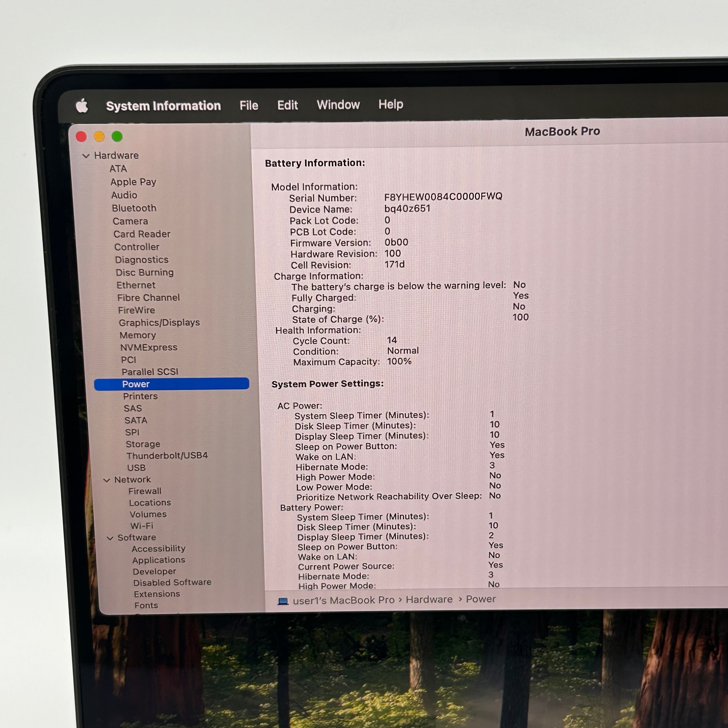
Task: Select PCI in the sidebar
Action: 129,360
